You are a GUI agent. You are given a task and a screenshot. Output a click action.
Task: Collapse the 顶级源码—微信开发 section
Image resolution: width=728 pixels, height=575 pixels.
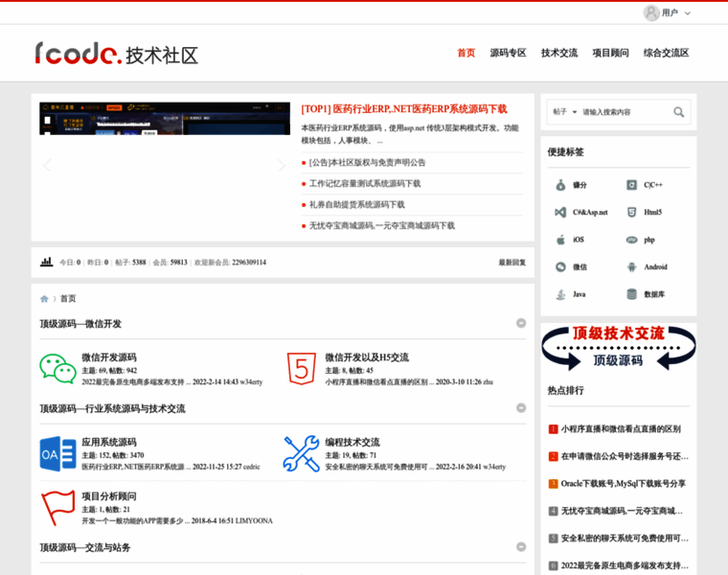tap(521, 323)
